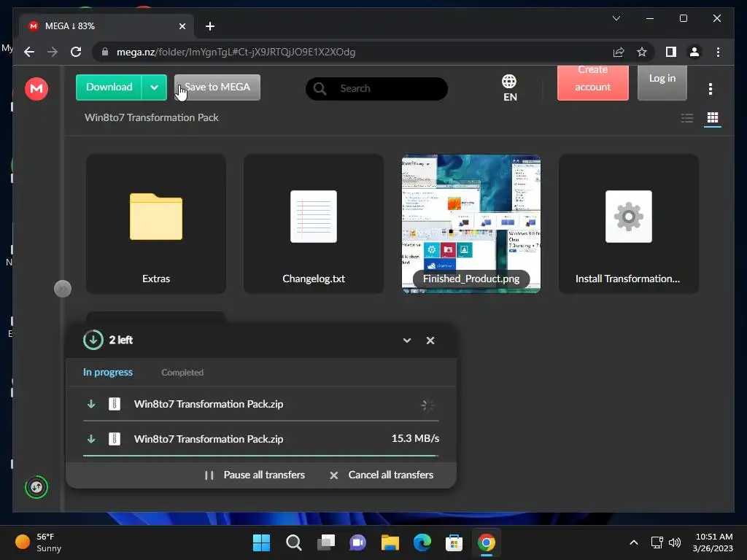Pause all transfers
The width and height of the screenshot is (747, 560).
(x=255, y=475)
